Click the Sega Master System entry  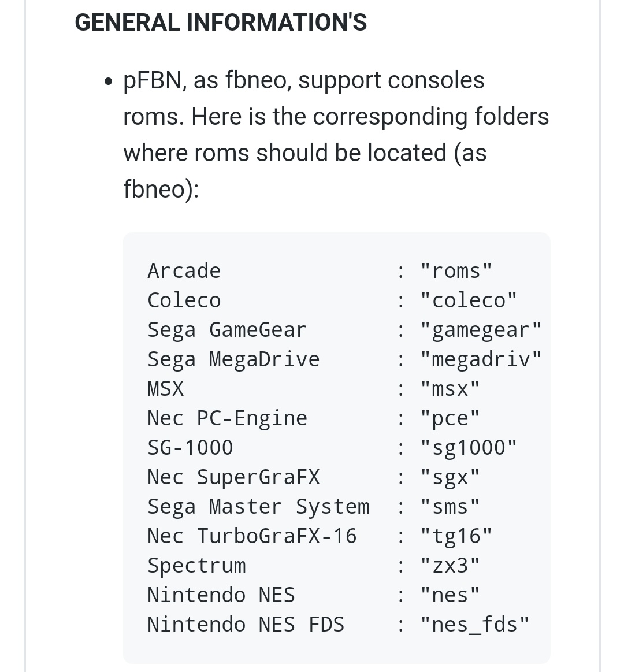(x=258, y=507)
